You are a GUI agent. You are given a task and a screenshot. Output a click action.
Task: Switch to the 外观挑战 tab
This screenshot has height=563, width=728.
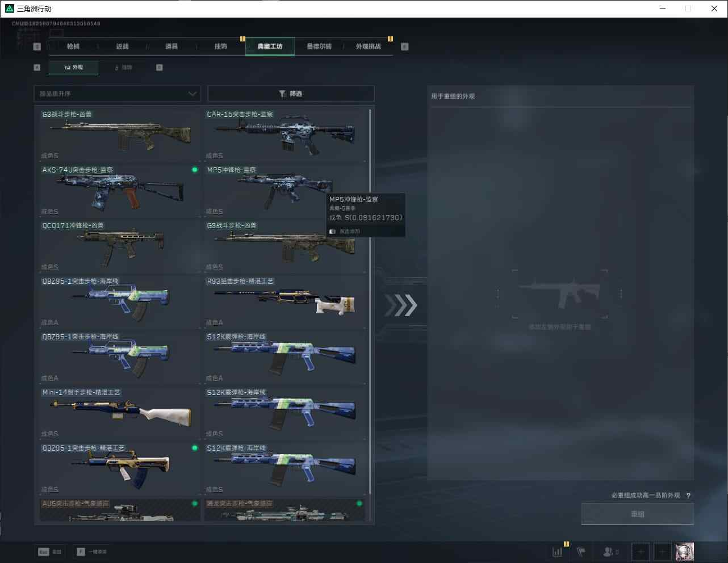pos(369,47)
